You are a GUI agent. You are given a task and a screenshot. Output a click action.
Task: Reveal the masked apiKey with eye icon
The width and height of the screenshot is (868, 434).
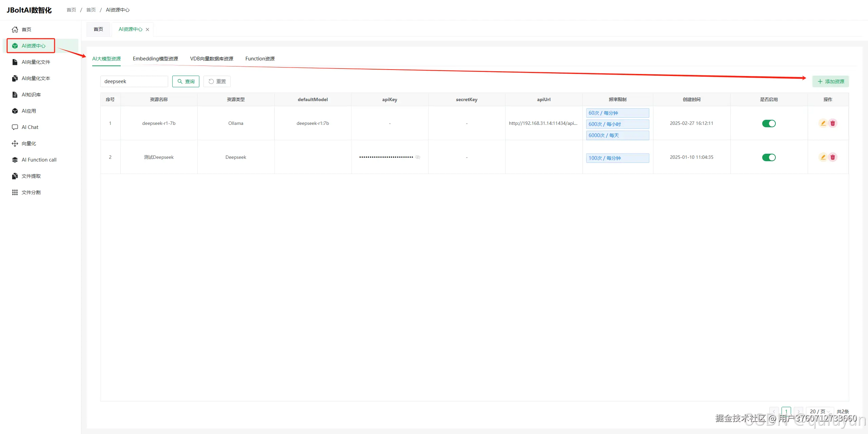tap(418, 157)
